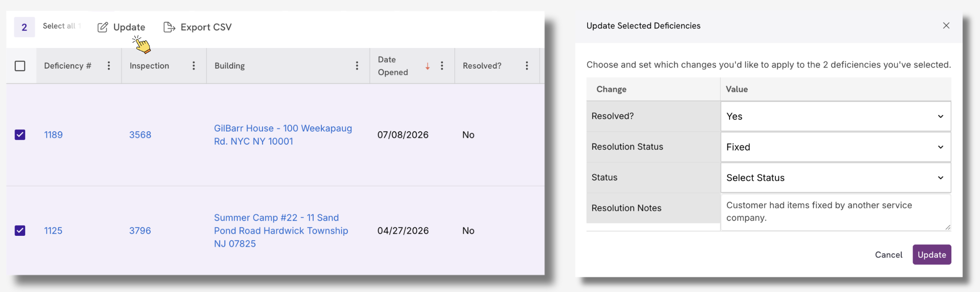
Task: Click the selected count badge 2
Action: click(24, 27)
